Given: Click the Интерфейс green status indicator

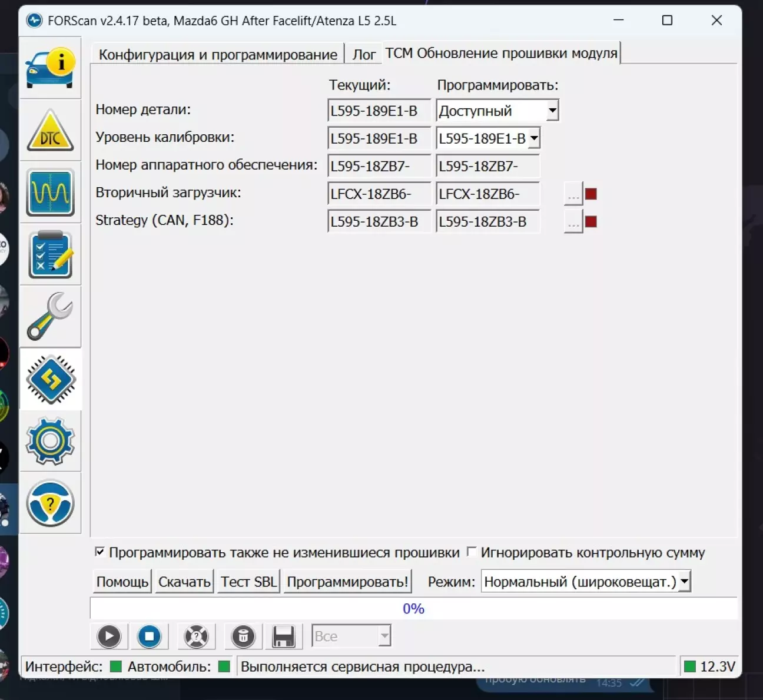Looking at the screenshot, I should pyautogui.click(x=116, y=666).
